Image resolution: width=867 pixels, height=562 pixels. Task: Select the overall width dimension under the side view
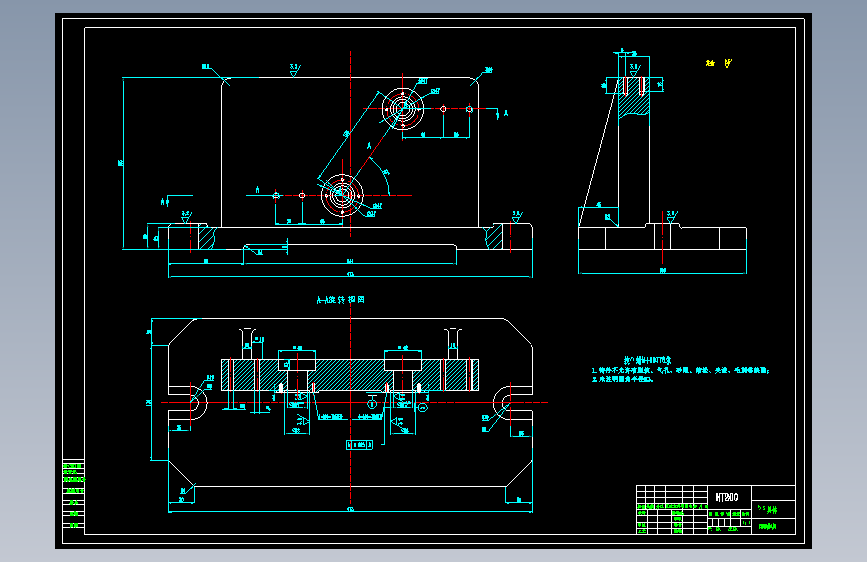662,270
